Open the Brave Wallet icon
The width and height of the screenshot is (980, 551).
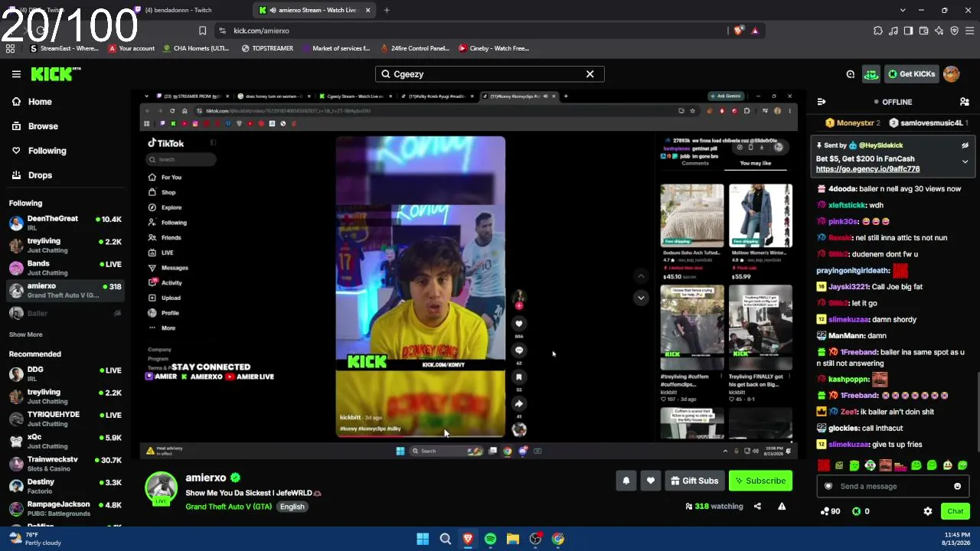(923, 31)
